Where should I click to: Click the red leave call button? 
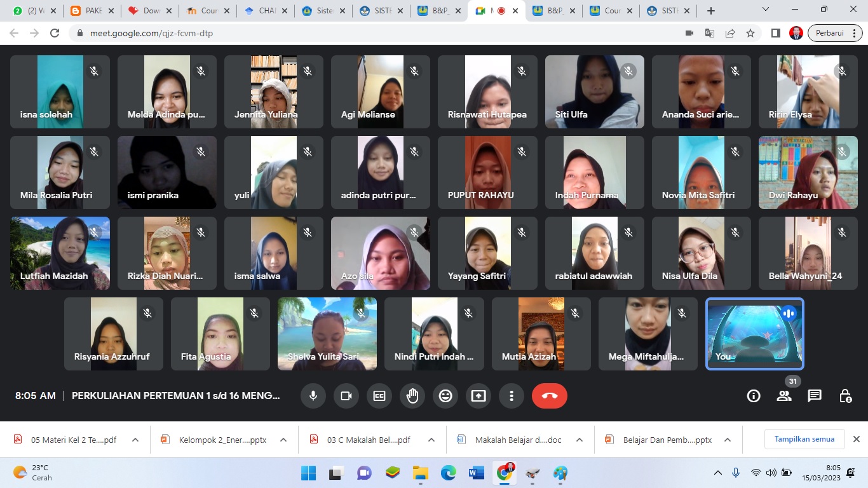coord(550,396)
